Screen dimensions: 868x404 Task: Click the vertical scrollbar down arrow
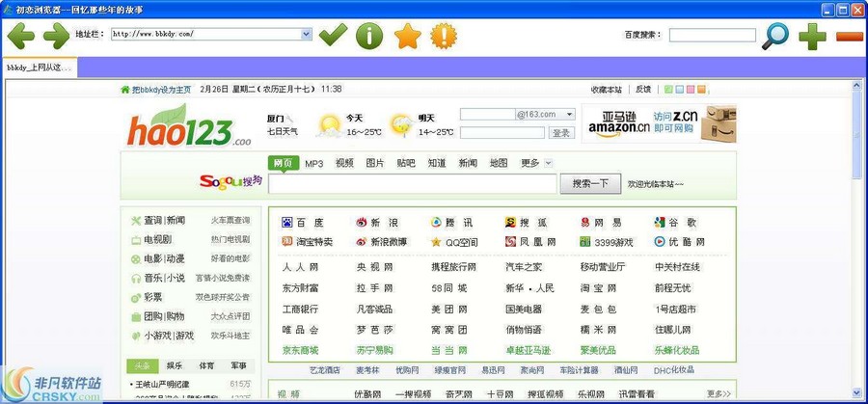(x=857, y=393)
